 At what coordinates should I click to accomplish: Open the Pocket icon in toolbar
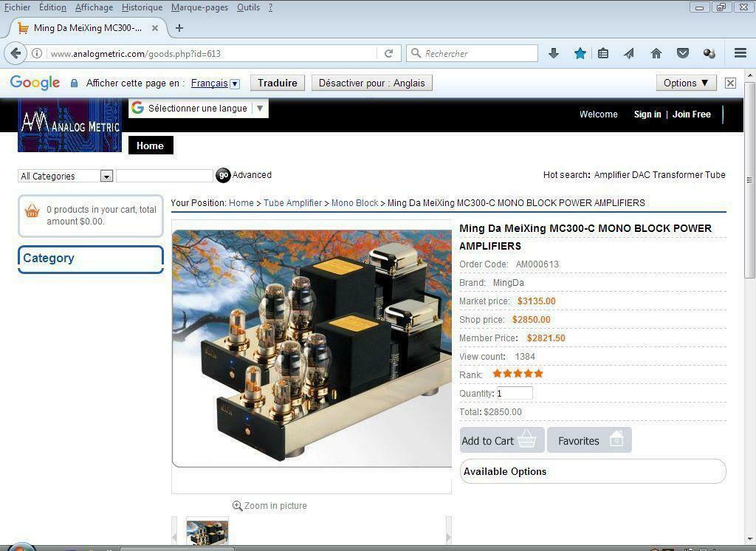pyautogui.click(x=683, y=53)
